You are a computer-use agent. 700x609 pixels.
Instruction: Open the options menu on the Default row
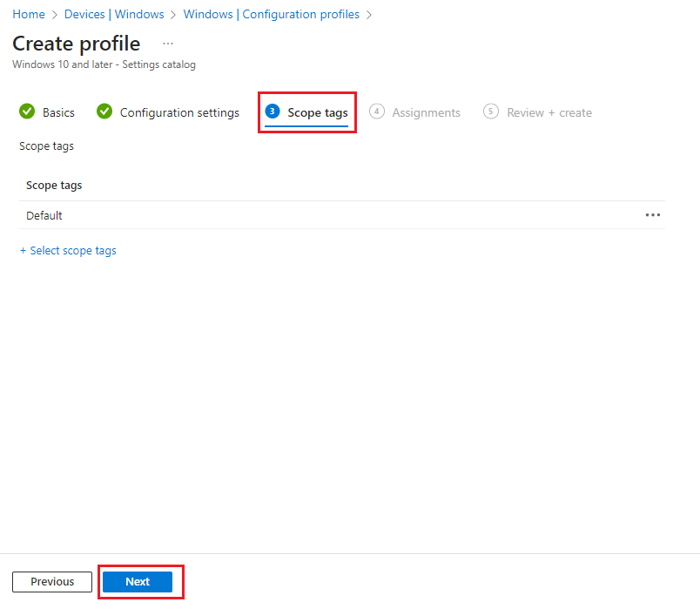tap(653, 215)
